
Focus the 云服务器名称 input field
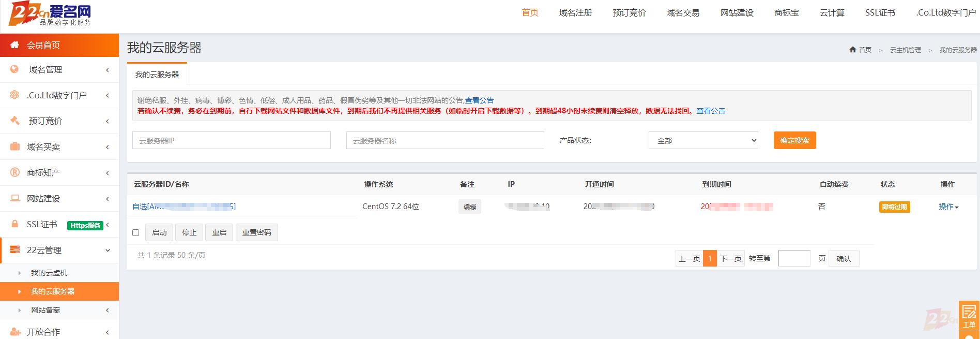click(x=445, y=140)
